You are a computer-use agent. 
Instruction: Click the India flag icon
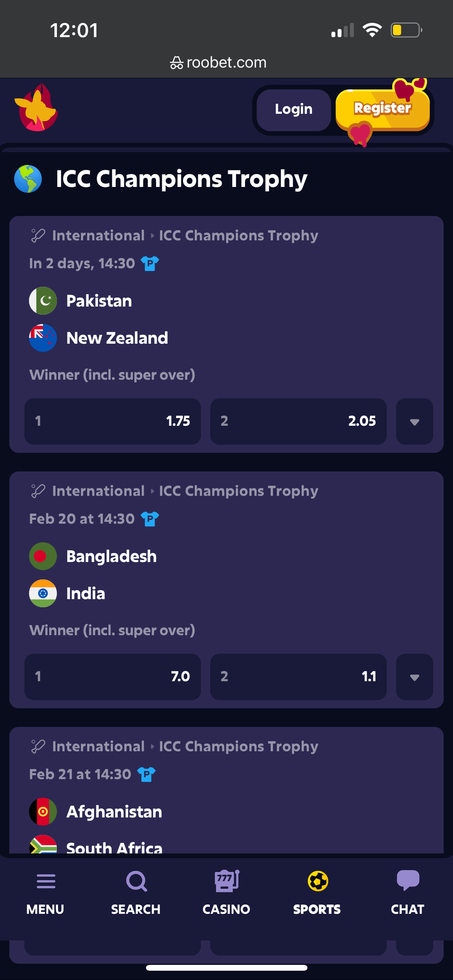tap(43, 593)
